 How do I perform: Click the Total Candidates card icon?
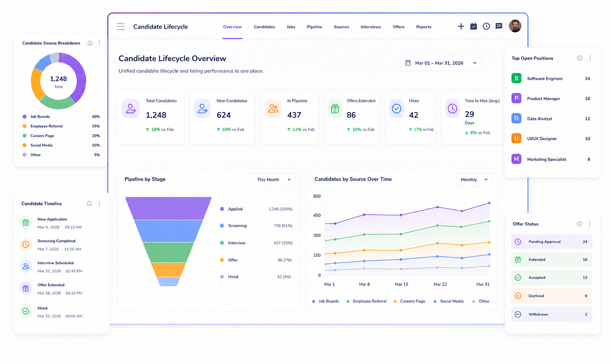[131, 108]
